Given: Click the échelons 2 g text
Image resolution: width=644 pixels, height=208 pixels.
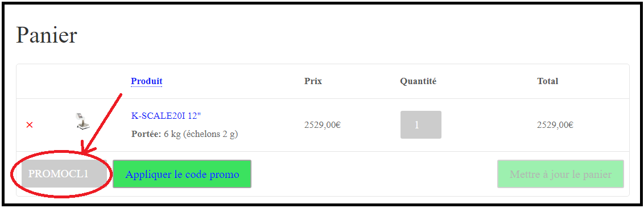Looking at the screenshot, I should (210, 134).
